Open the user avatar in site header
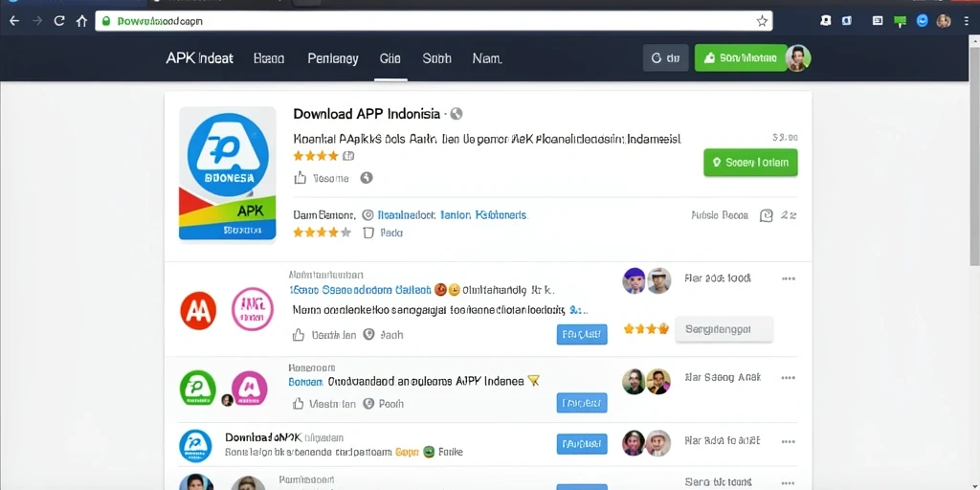 (798, 58)
